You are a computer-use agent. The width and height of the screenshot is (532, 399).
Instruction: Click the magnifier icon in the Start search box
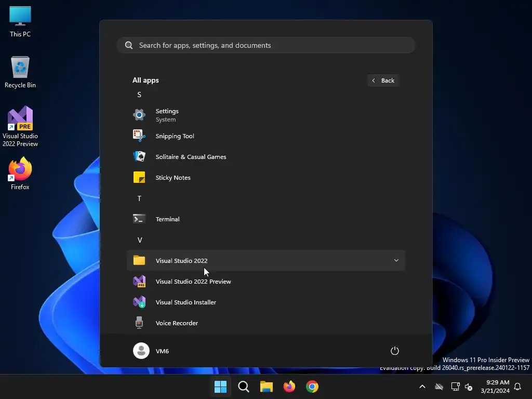tap(129, 45)
